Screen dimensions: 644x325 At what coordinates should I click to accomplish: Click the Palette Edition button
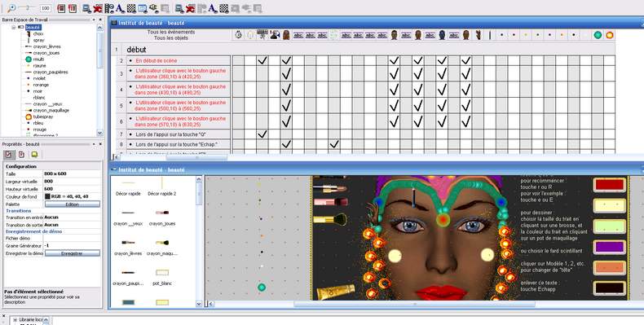[73, 204]
